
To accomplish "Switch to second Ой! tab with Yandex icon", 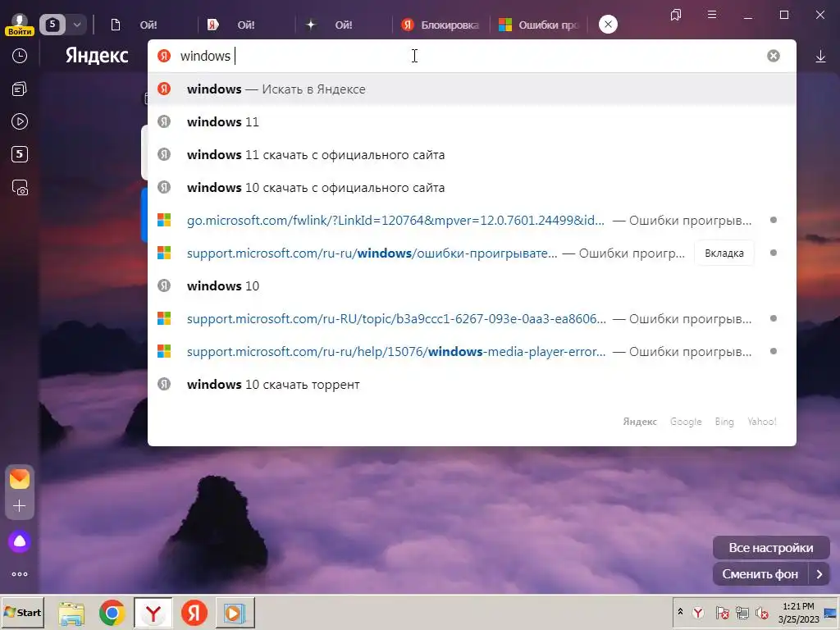I will coord(246,25).
